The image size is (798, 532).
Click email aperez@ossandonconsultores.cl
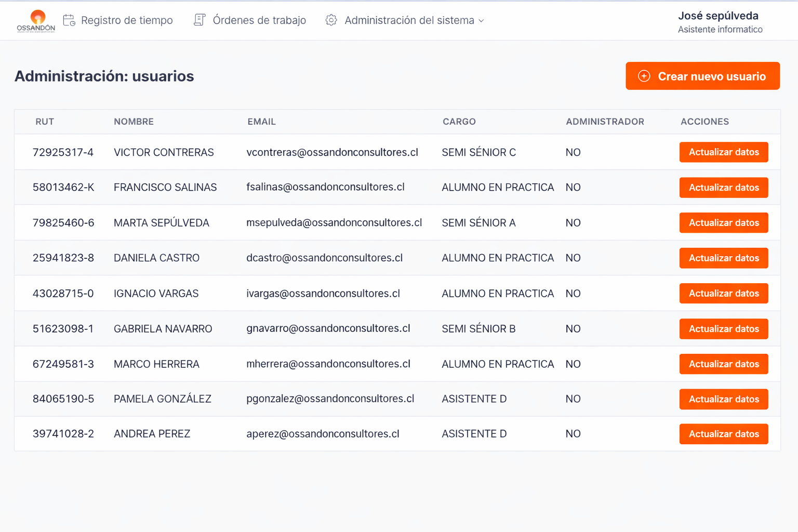323,434
